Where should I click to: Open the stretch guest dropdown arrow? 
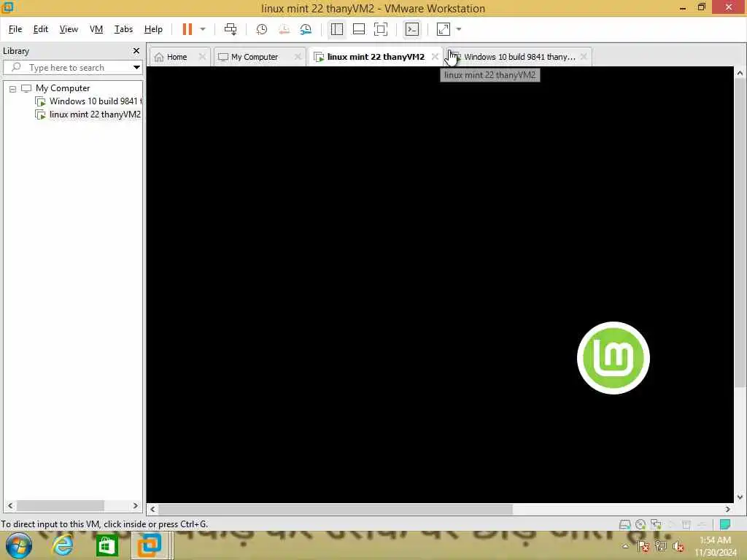tap(459, 29)
